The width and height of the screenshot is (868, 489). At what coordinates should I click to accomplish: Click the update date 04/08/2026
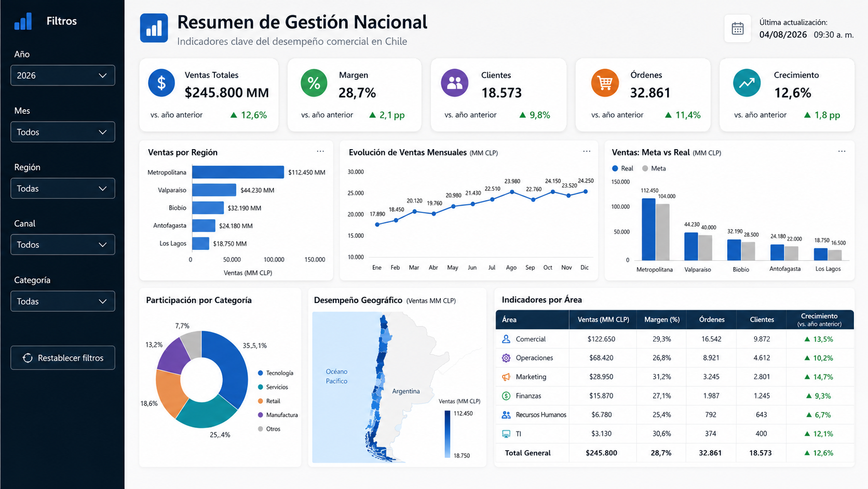coord(783,34)
